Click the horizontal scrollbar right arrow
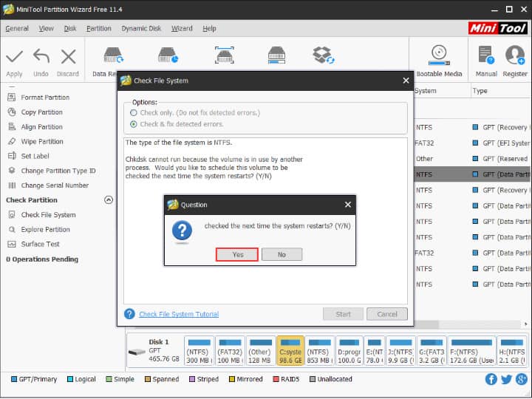Image resolution: width=532 pixels, height=399 pixels. pyautogui.click(x=525, y=324)
